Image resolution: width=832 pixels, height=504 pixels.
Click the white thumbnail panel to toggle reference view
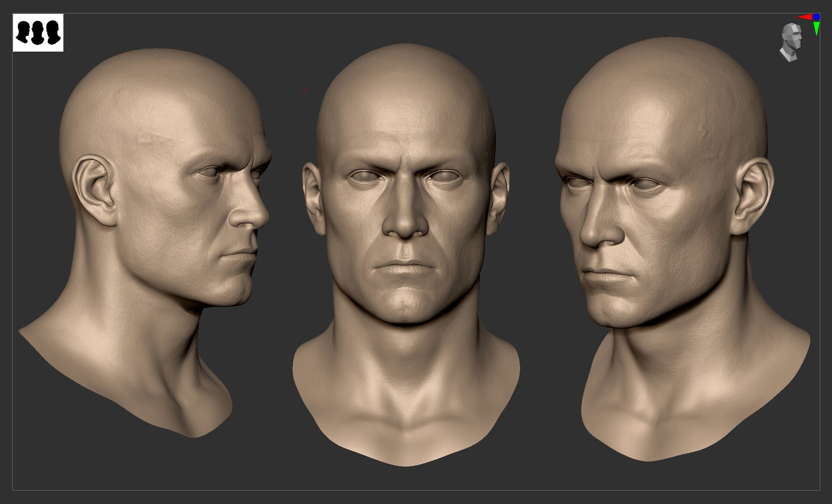click(39, 32)
